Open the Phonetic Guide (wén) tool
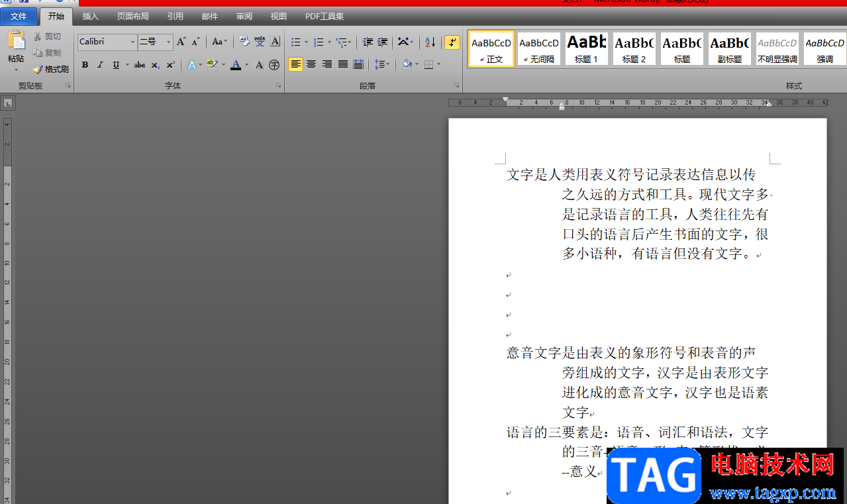 pos(260,42)
